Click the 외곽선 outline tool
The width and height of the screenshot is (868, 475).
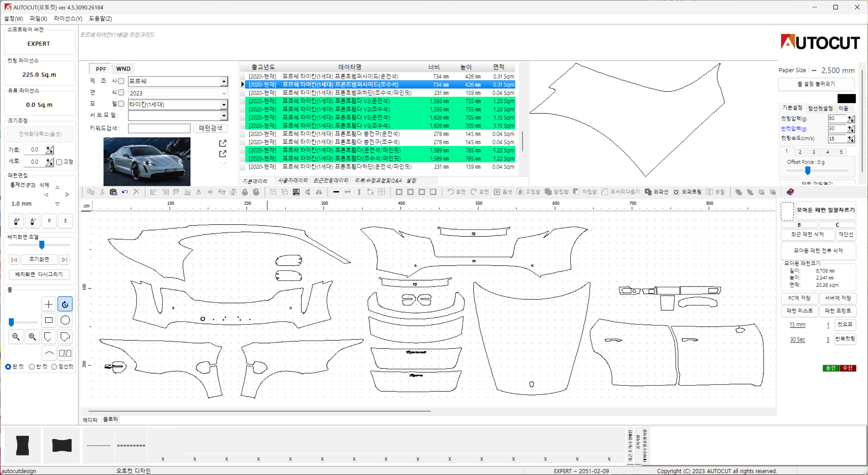tap(656, 192)
